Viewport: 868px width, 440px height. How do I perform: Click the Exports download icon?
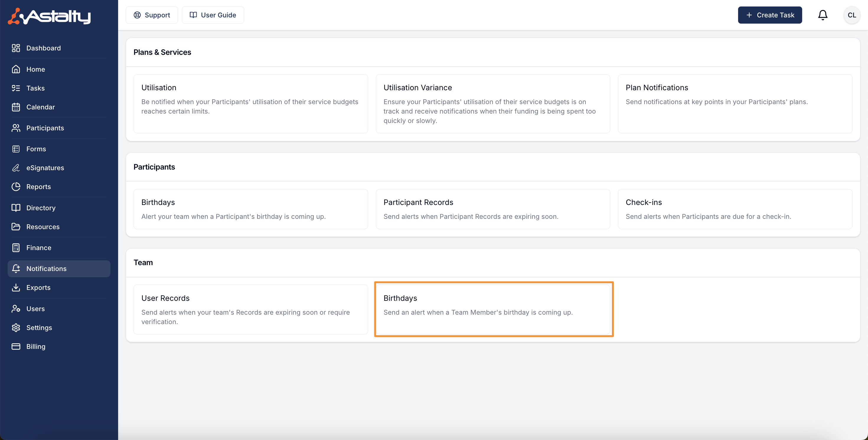pyautogui.click(x=16, y=288)
